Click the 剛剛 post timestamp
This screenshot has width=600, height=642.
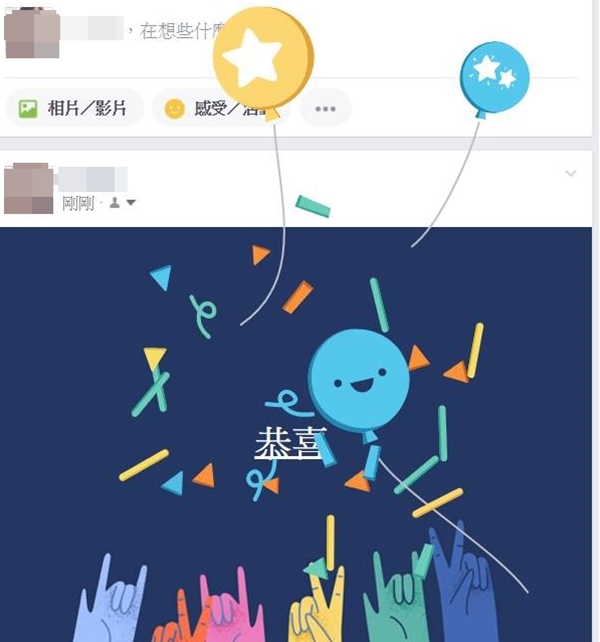(78, 203)
